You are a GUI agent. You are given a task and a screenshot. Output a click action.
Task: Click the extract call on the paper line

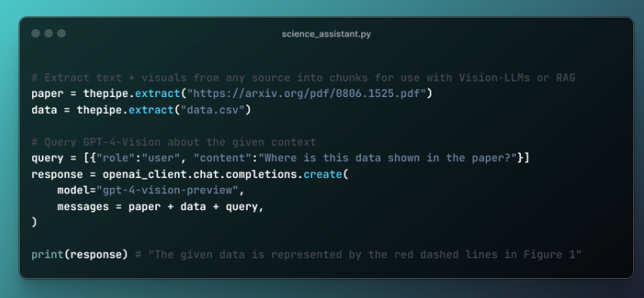(x=158, y=93)
